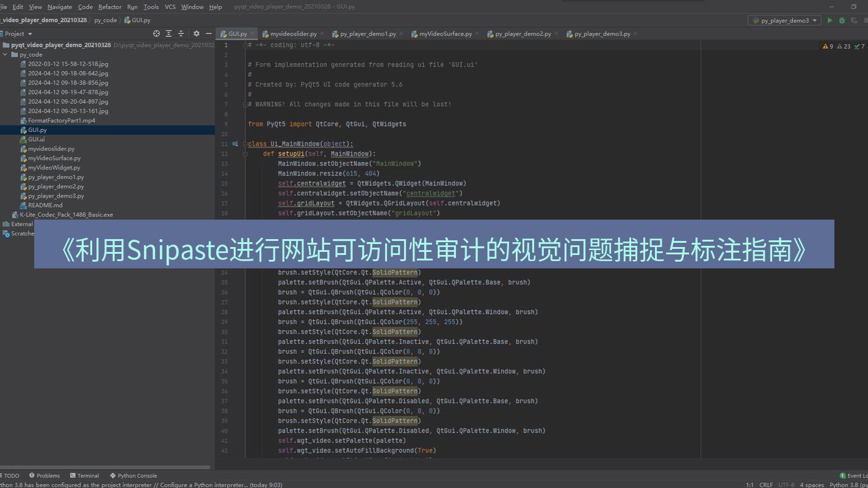Open the Python Console tool window
This screenshot has height=488, width=868.
(x=133, y=476)
